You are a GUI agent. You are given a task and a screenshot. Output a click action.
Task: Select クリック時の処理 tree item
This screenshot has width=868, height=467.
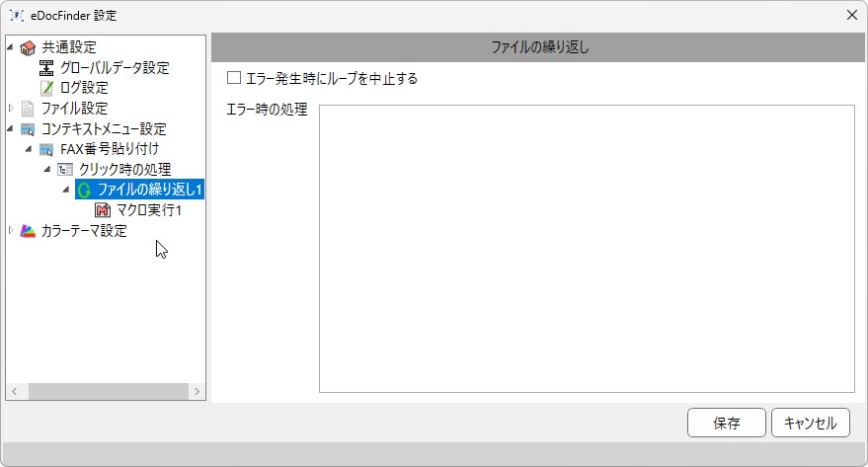click(x=124, y=169)
